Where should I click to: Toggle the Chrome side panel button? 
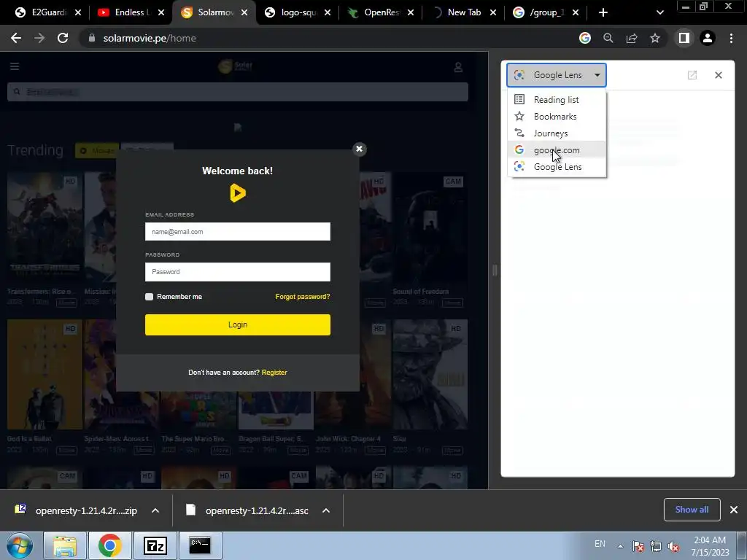(684, 38)
